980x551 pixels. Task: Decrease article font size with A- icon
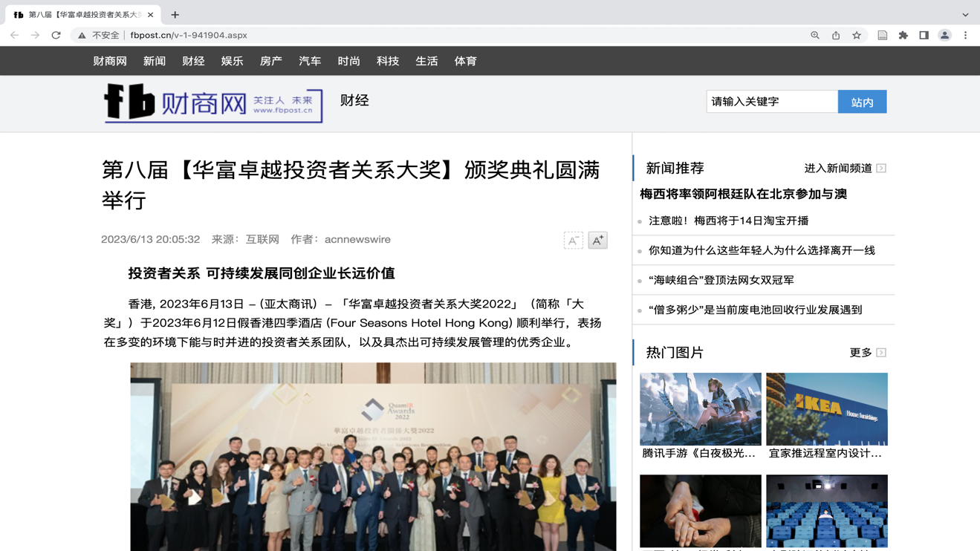coord(573,240)
